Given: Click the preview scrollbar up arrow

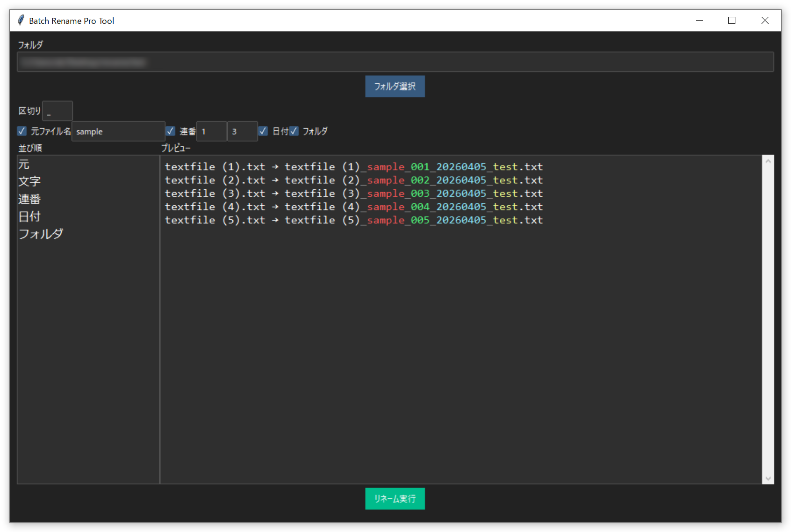Looking at the screenshot, I should point(768,161).
